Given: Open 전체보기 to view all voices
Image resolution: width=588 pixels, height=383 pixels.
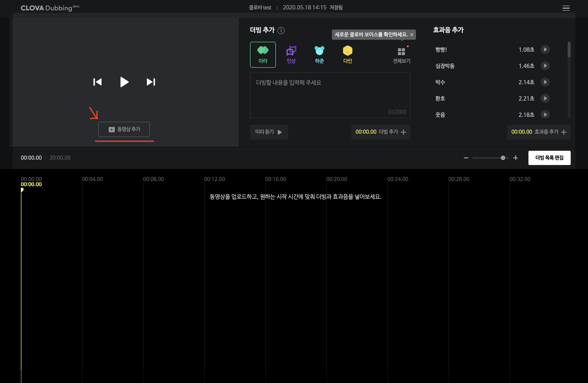Looking at the screenshot, I should tap(401, 55).
